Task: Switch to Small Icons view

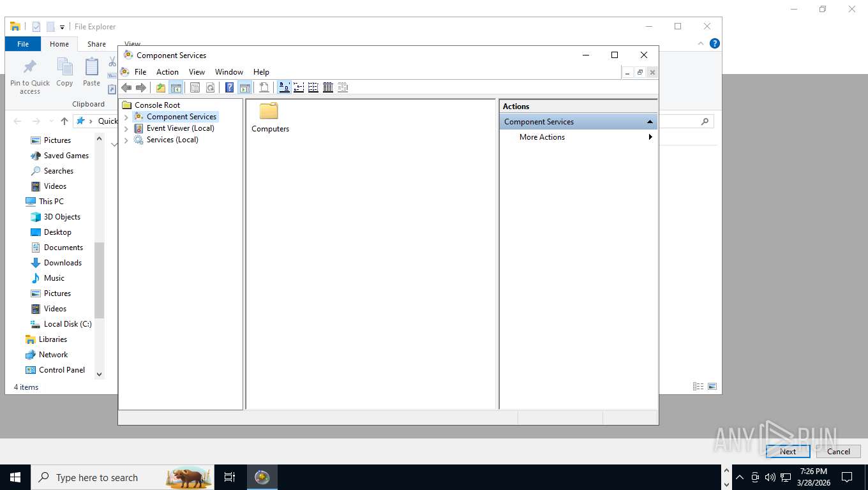Action: click(299, 87)
